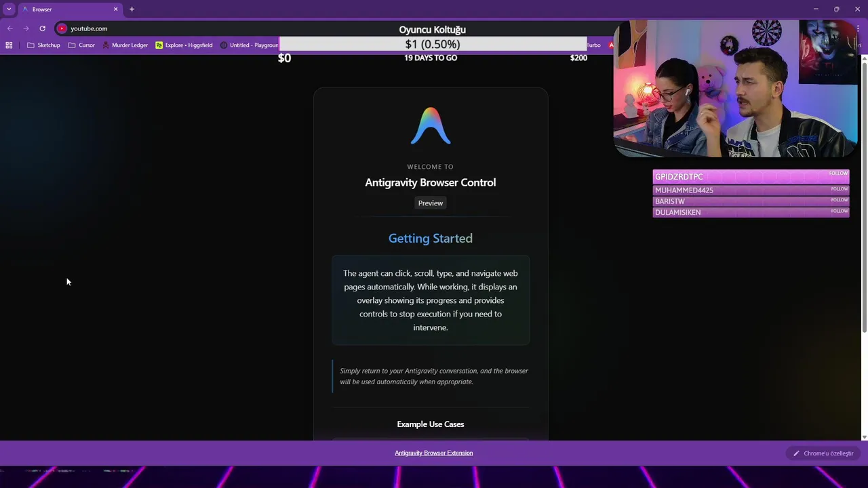The width and height of the screenshot is (868, 488).
Task: Click the $200 goal amount
Action: [578, 58]
